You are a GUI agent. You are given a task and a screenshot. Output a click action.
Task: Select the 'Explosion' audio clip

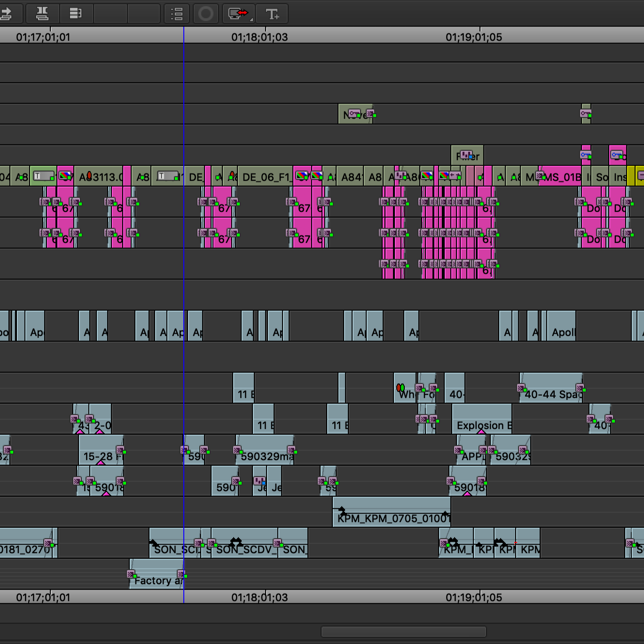(482, 418)
